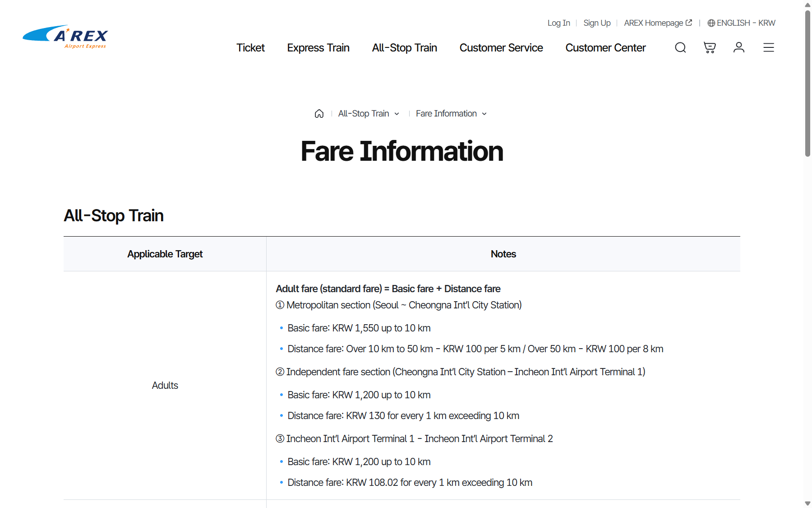Open the Express Train menu

318,48
